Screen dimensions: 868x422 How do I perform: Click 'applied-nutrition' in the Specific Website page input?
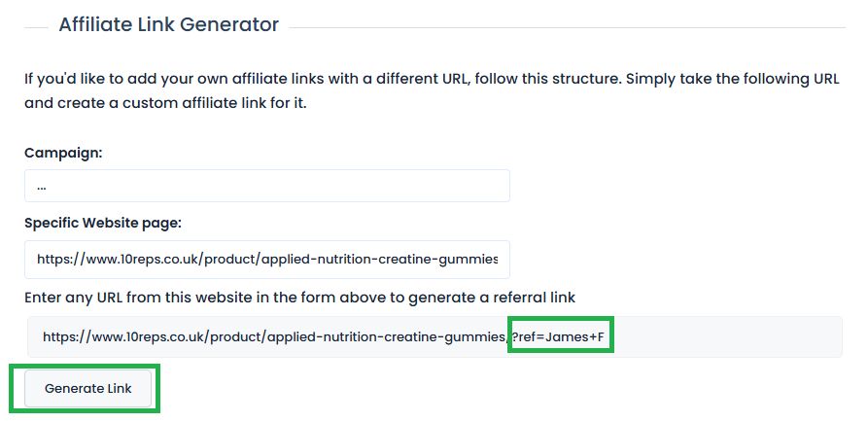click(x=319, y=260)
